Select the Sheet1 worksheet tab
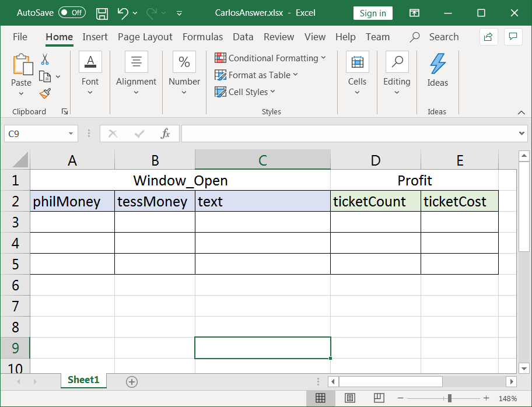This screenshot has width=532, height=407. pyautogui.click(x=83, y=380)
